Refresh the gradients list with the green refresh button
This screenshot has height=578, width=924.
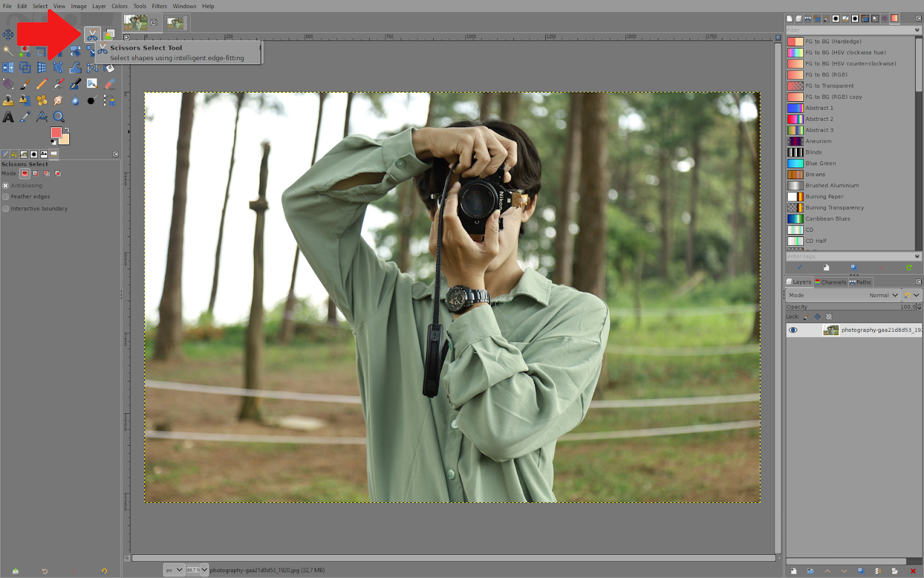tap(910, 268)
